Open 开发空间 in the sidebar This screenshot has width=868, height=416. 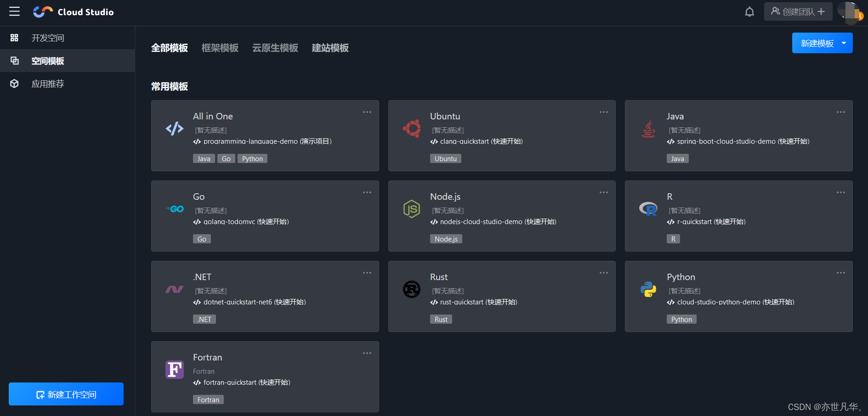coord(67,38)
